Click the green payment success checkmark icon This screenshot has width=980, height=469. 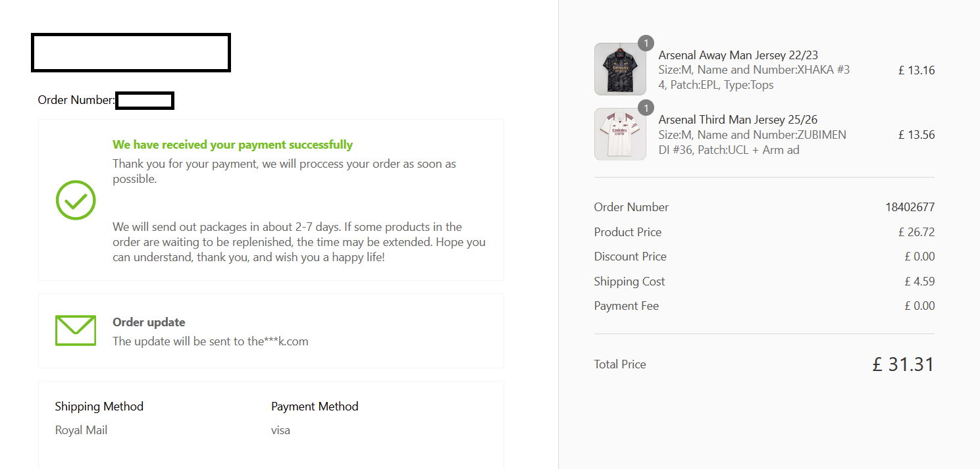click(x=76, y=200)
